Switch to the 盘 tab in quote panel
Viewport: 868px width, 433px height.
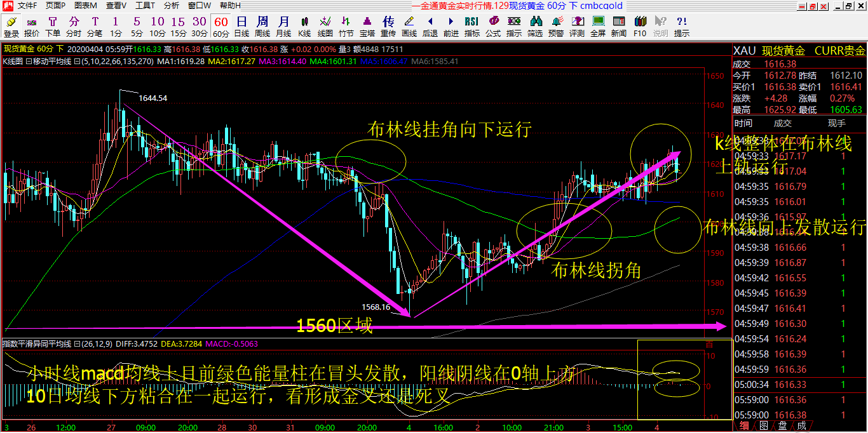point(782,426)
